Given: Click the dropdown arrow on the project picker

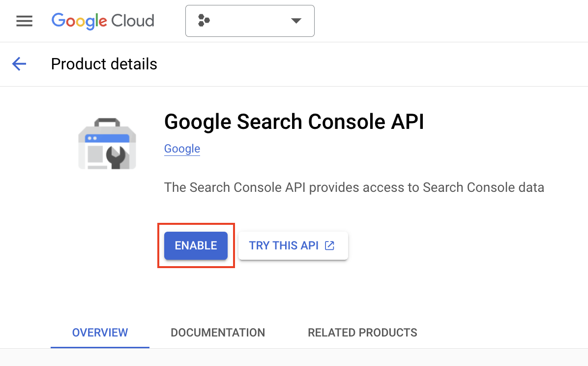Looking at the screenshot, I should point(295,21).
